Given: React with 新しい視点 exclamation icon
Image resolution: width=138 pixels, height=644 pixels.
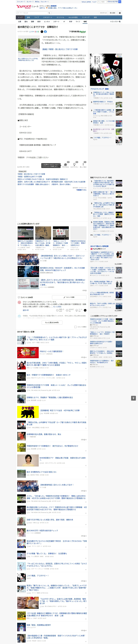Looking at the screenshot, I should 83,165.
